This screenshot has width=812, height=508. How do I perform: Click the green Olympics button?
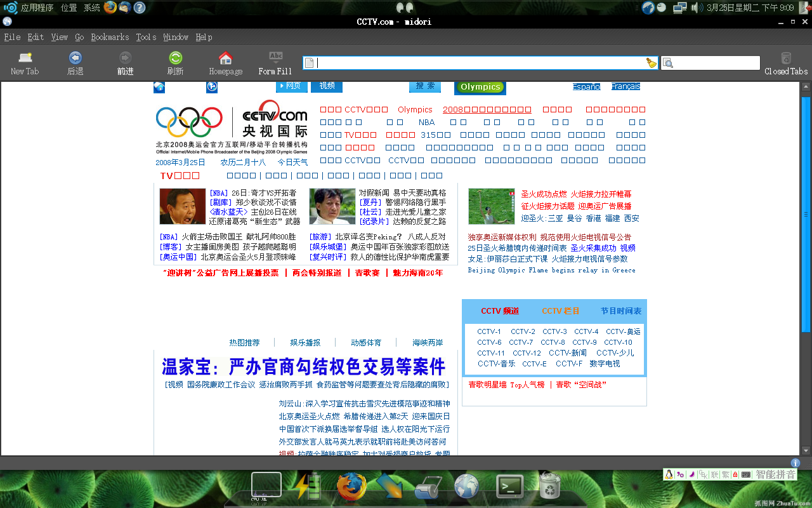click(480, 87)
